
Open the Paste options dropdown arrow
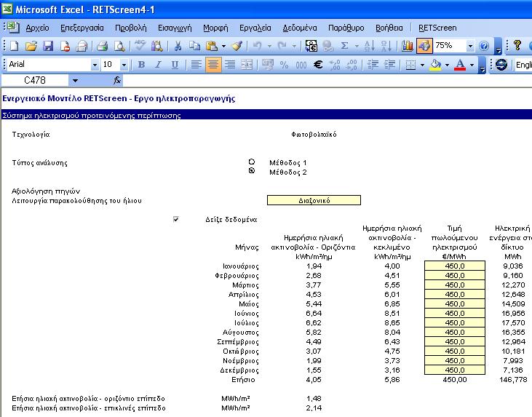[223, 46]
